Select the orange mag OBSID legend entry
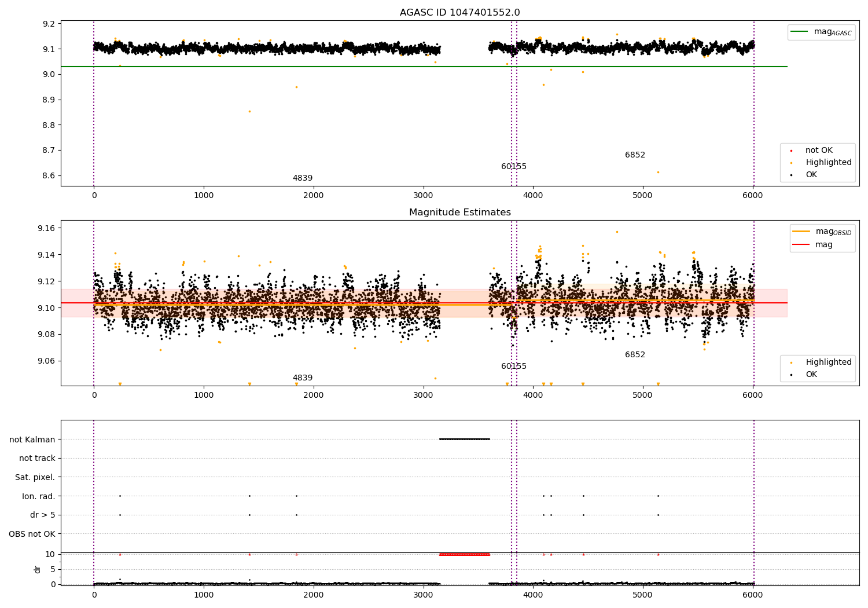This screenshot has height=608, width=868. point(822,232)
